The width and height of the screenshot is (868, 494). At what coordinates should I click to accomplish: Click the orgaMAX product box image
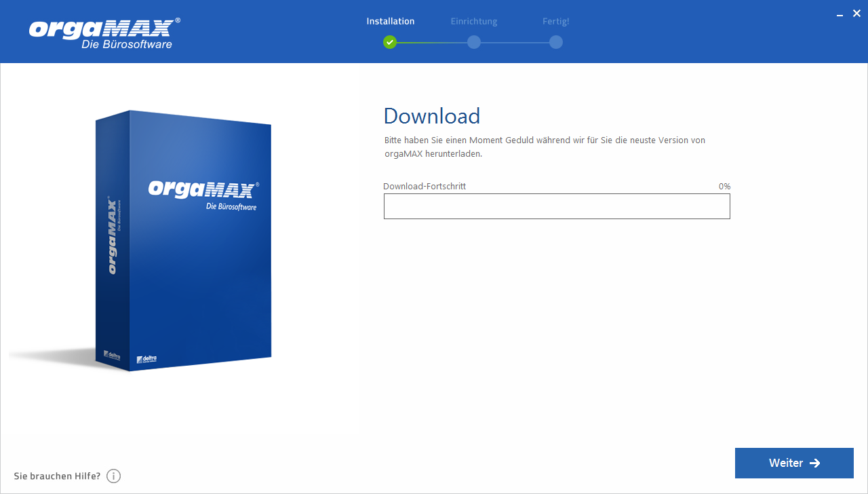click(183, 241)
